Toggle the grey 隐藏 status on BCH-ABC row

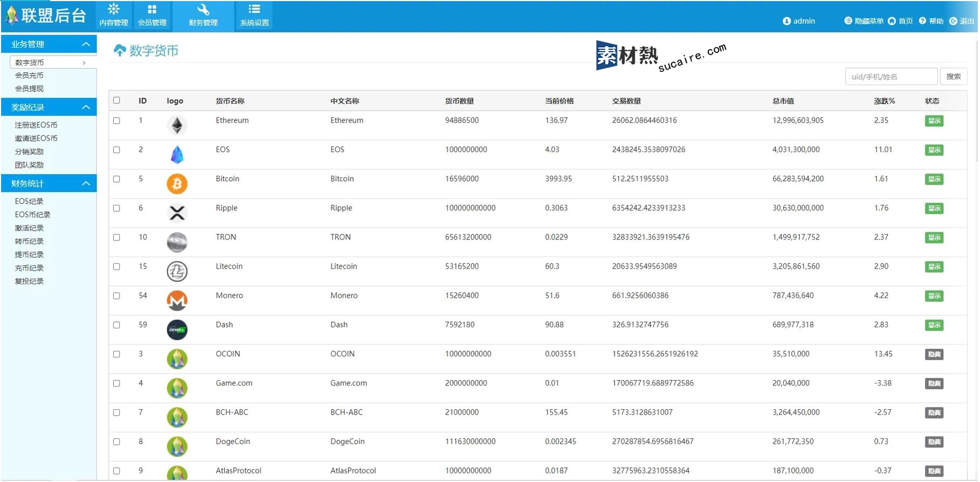click(x=934, y=412)
